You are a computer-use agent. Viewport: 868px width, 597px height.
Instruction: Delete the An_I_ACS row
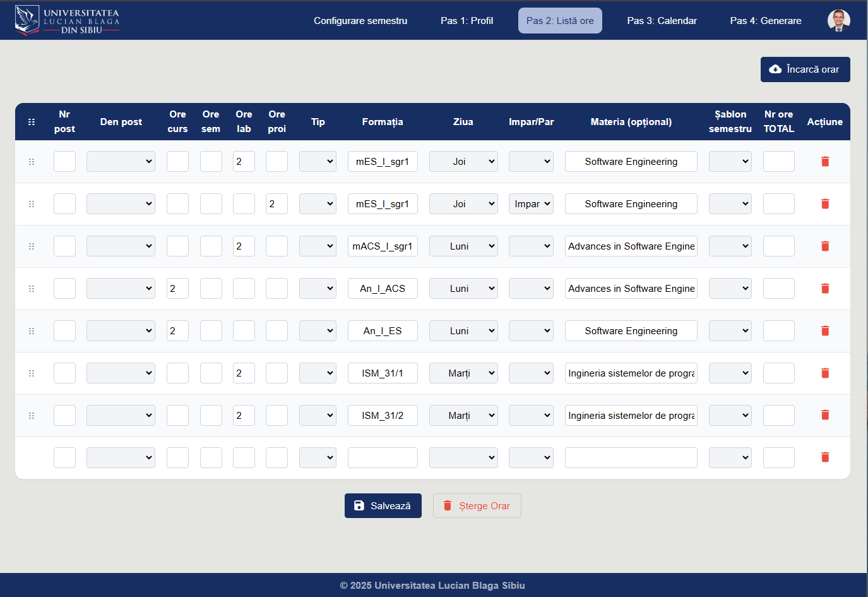click(824, 289)
